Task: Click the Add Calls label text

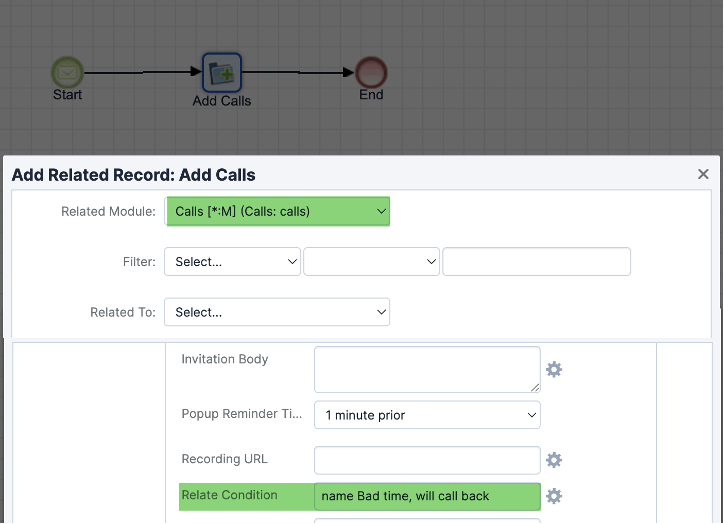Action: pyautogui.click(x=222, y=101)
